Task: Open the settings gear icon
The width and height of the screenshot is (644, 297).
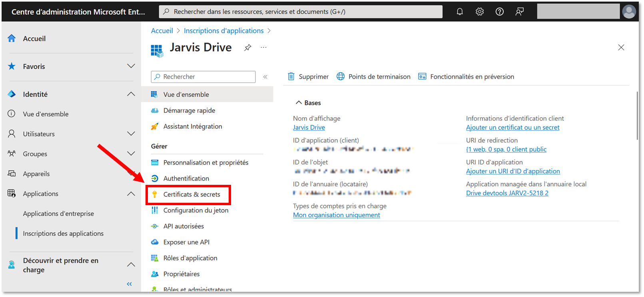Action: pyautogui.click(x=480, y=12)
